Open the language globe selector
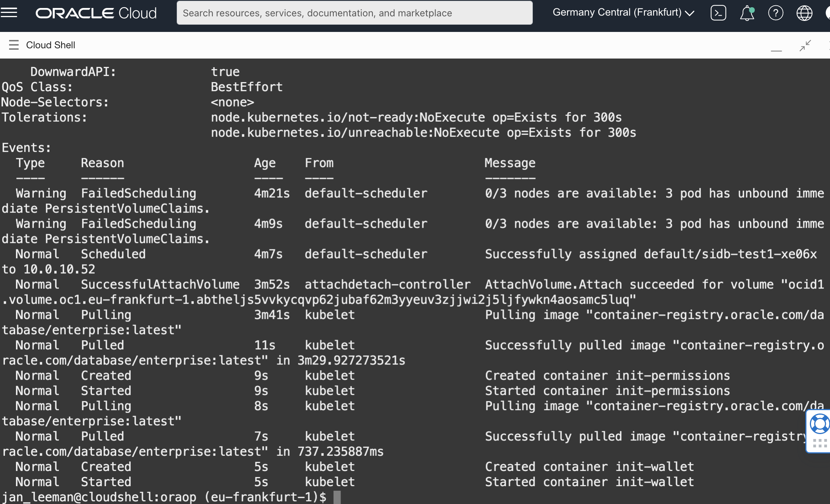 pos(804,13)
